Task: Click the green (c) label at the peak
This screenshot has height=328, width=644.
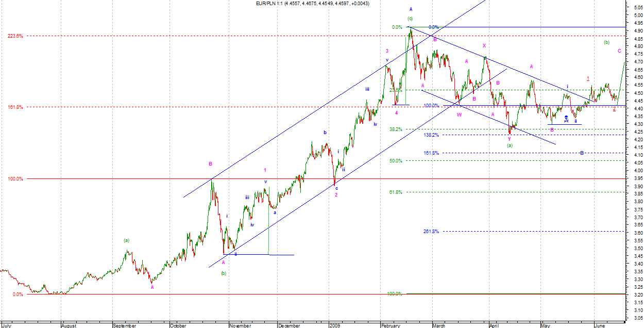Action: 410,19
